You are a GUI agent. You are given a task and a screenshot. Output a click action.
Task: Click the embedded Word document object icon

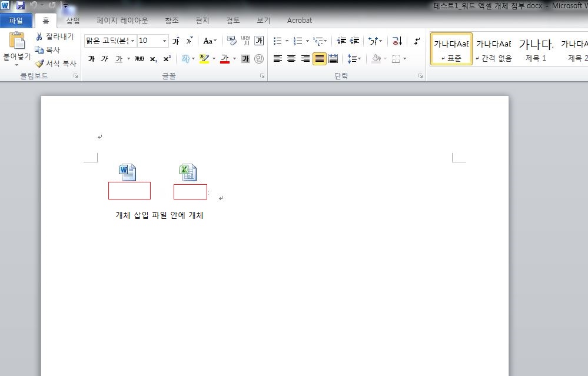click(128, 172)
